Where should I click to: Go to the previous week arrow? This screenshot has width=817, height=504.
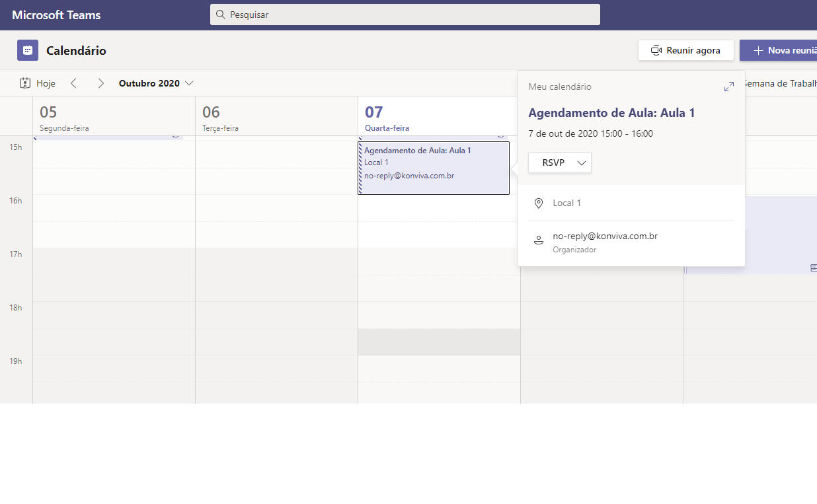pos(73,83)
